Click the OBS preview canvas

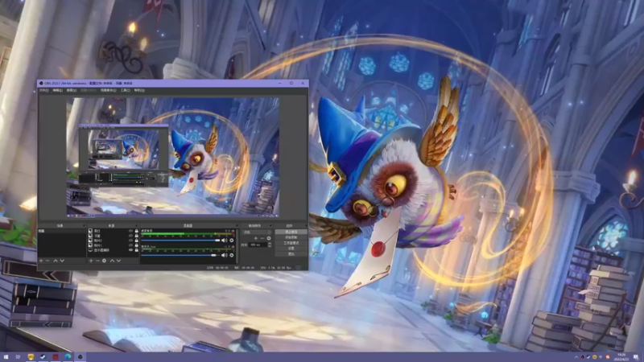tap(173, 157)
